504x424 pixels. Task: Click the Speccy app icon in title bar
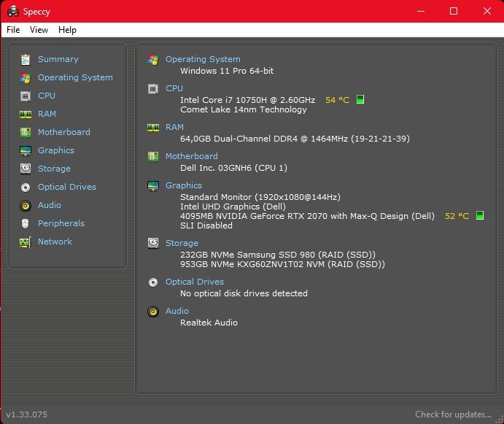(x=13, y=11)
